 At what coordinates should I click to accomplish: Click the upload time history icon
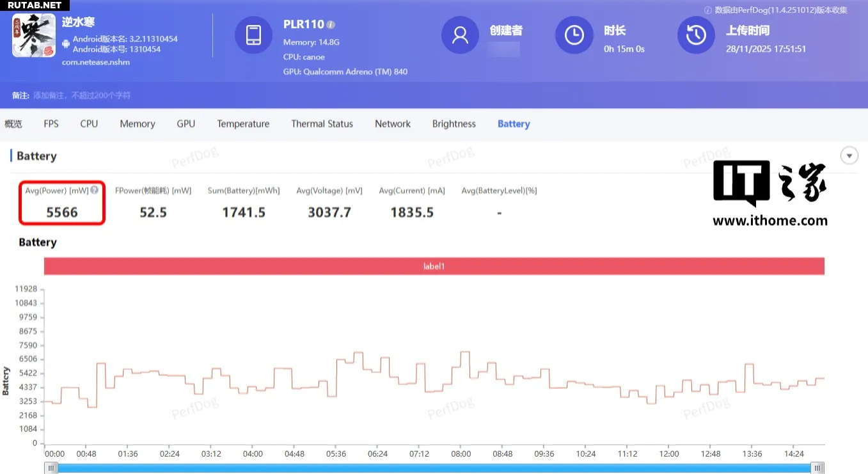(x=696, y=35)
